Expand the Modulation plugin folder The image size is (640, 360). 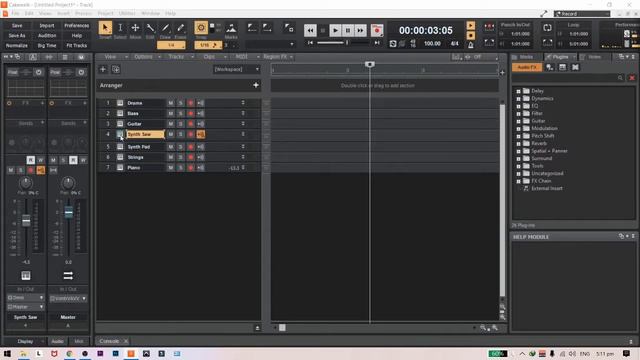point(518,128)
